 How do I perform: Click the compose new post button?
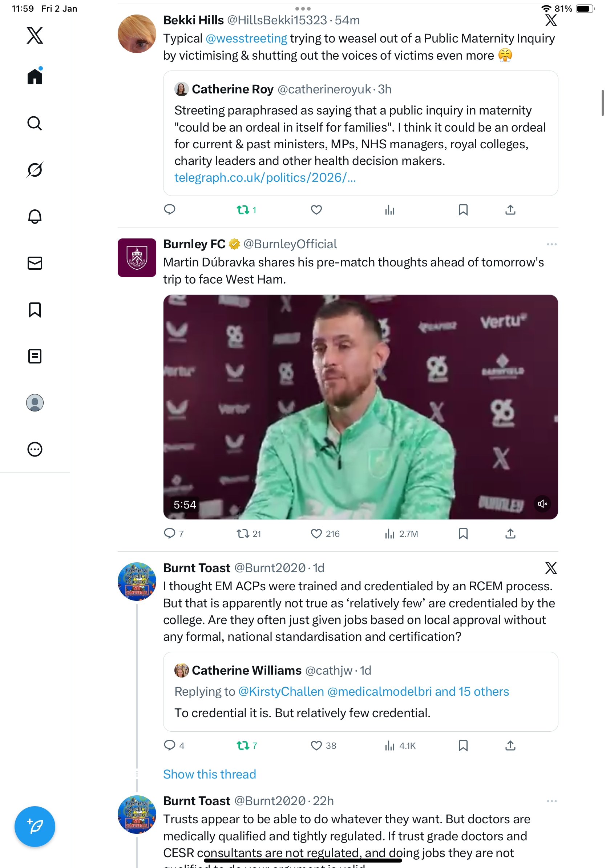tap(35, 826)
